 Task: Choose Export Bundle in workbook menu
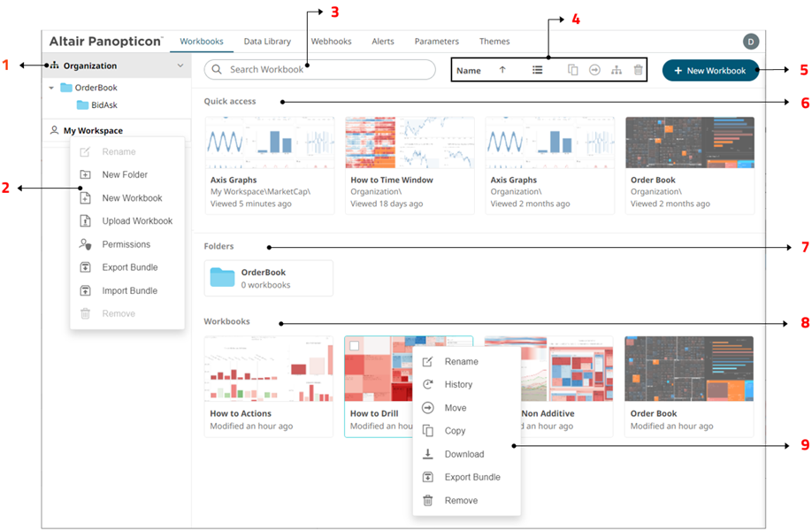tap(472, 477)
